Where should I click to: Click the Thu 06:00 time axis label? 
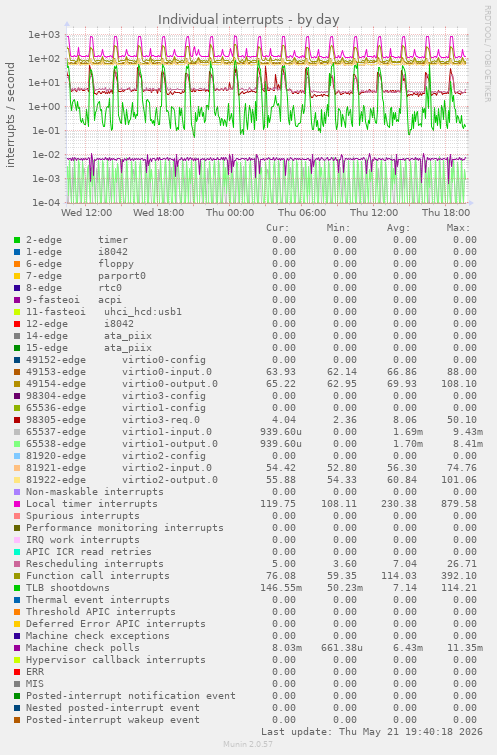pos(302,212)
